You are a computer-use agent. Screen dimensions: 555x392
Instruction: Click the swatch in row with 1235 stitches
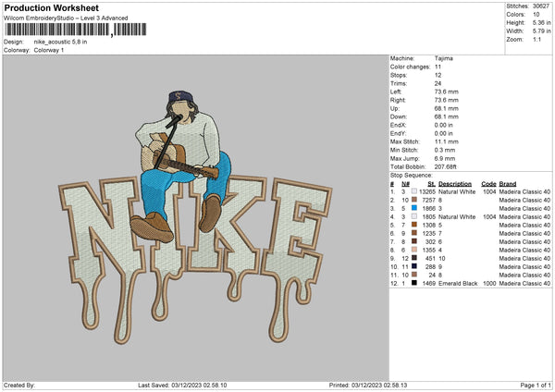coord(414,233)
